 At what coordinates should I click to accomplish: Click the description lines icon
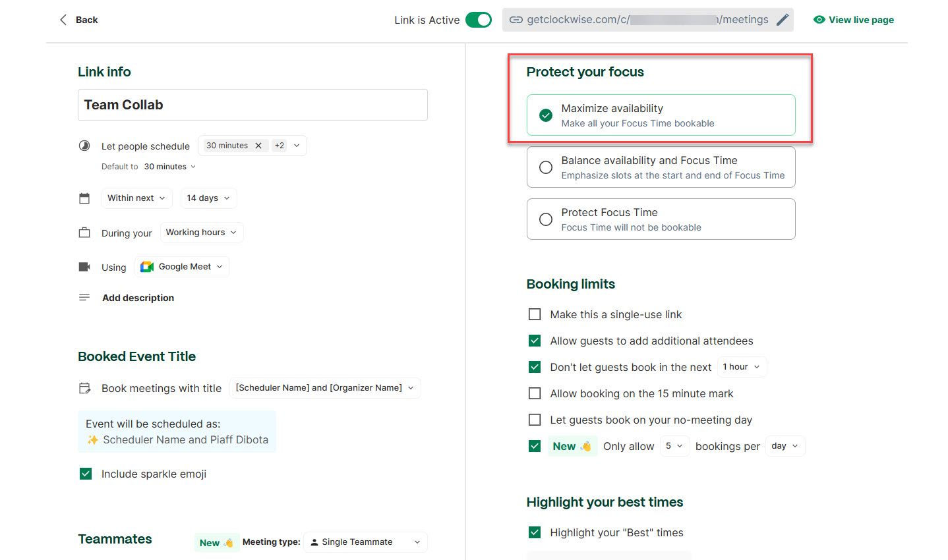[x=84, y=298]
